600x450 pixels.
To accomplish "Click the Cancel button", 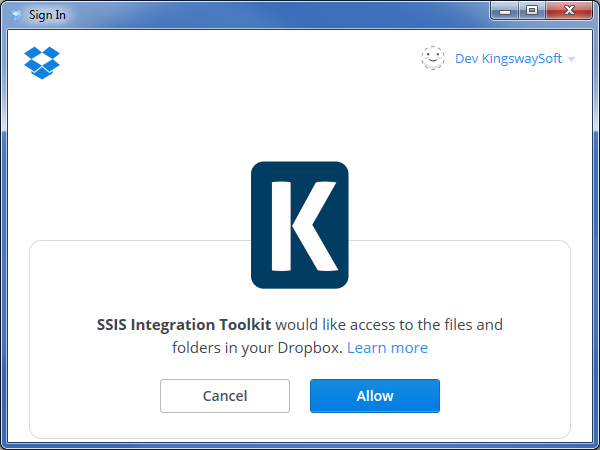I will click(x=225, y=396).
